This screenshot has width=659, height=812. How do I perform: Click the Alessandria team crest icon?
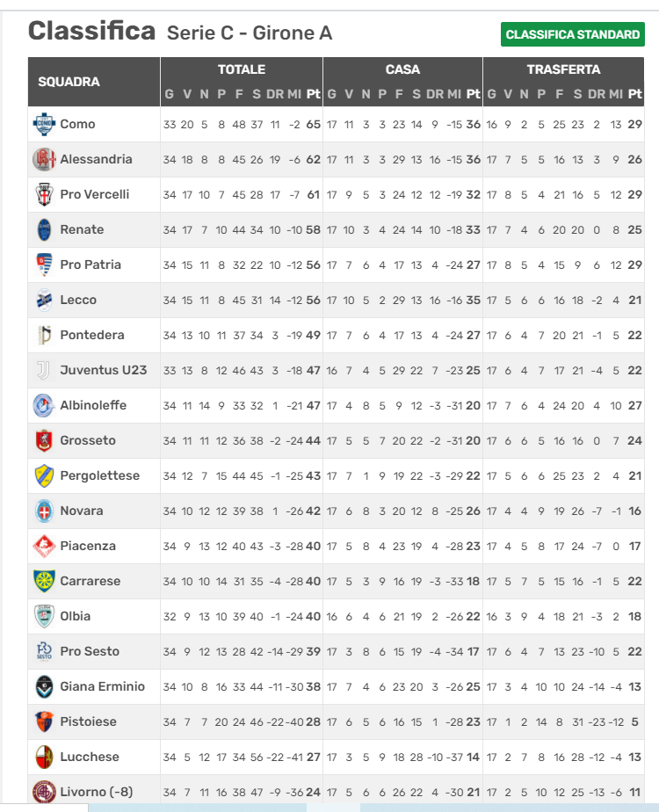click(44, 160)
